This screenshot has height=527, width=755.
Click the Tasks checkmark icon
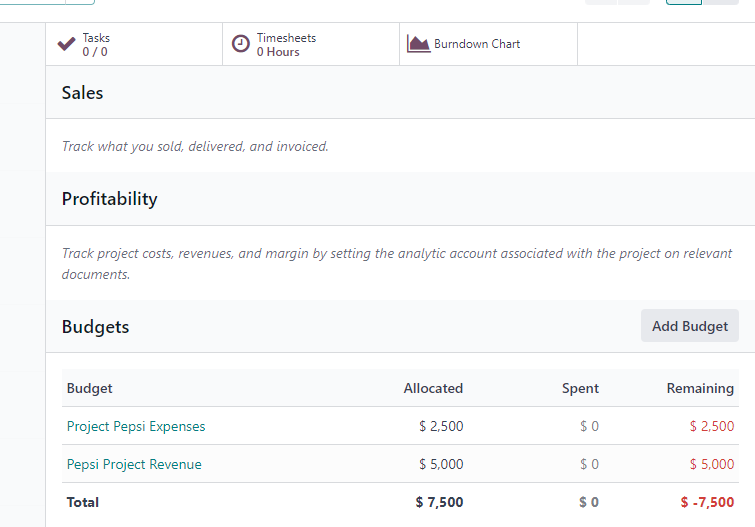tap(66, 44)
